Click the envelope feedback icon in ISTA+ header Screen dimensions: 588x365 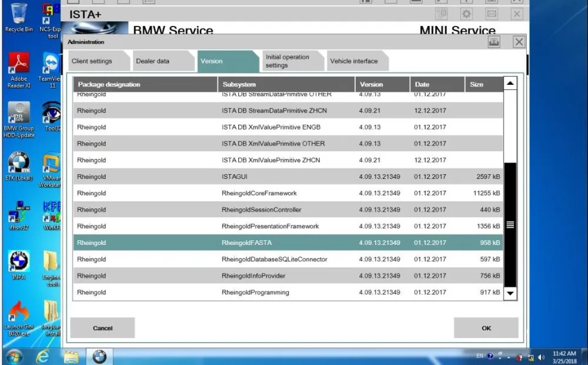point(491,14)
